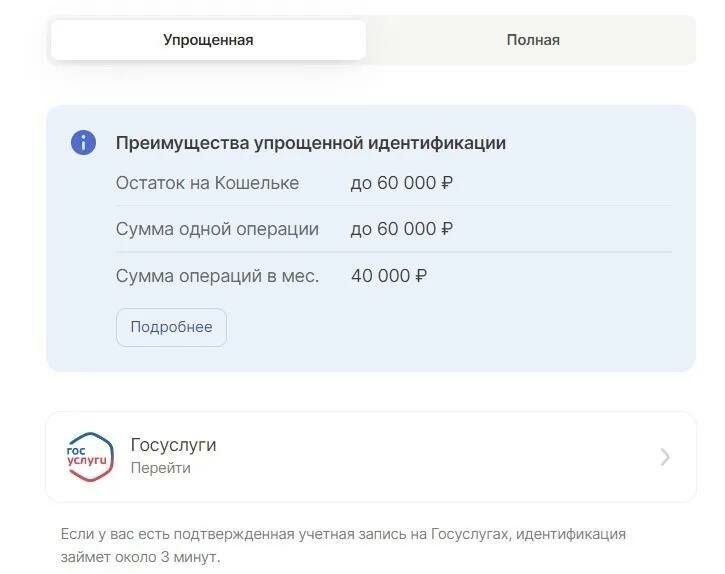Click the Преимущества упрощенной идентификации heading
This screenshot has width=725, height=574.
(x=311, y=142)
